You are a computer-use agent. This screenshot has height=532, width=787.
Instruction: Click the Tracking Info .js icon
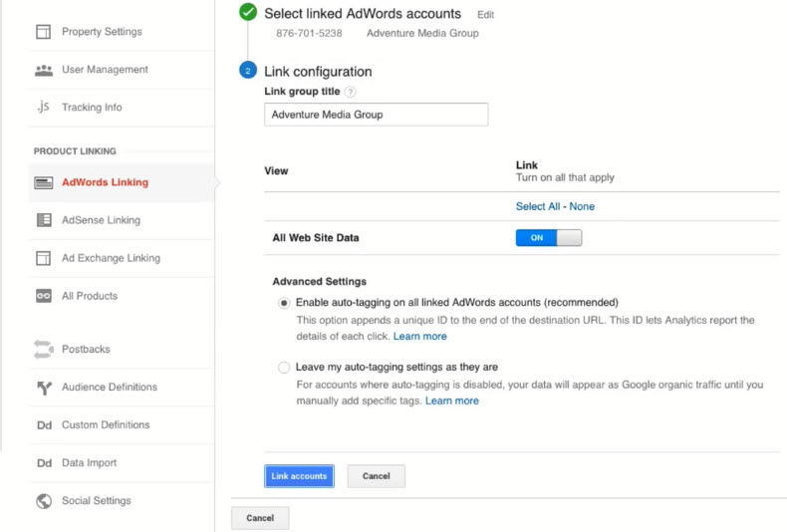(x=43, y=108)
